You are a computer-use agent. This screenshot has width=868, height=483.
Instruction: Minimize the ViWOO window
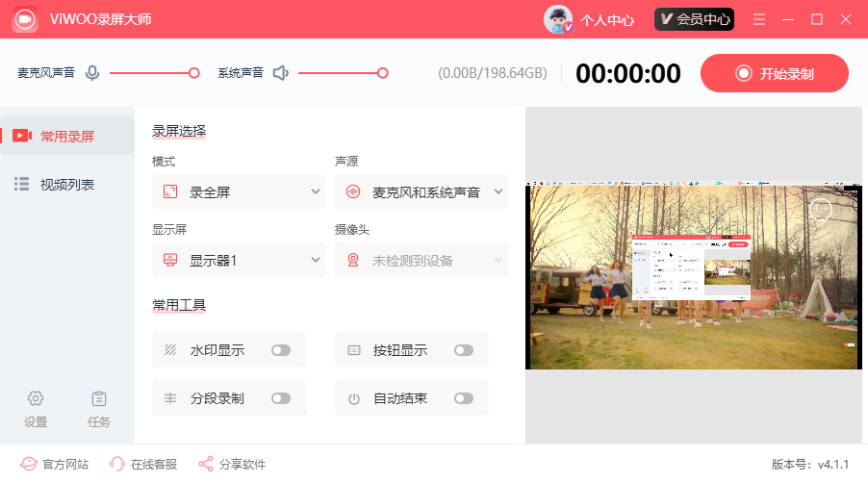coord(788,19)
